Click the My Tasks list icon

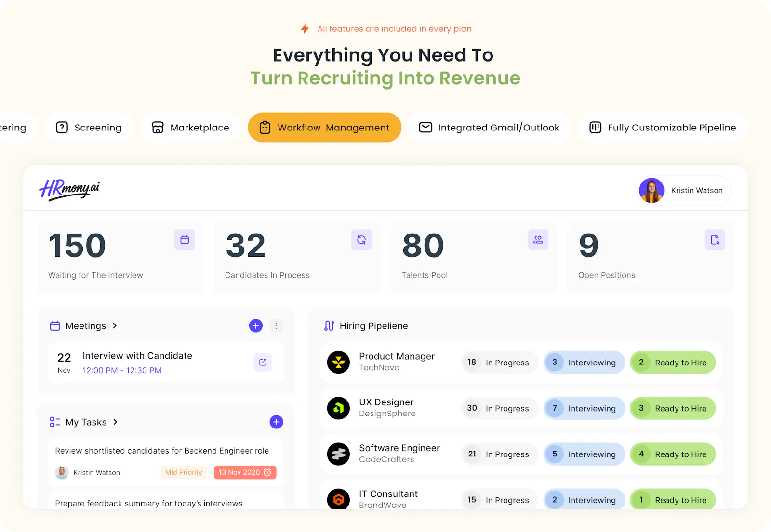point(55,422)
